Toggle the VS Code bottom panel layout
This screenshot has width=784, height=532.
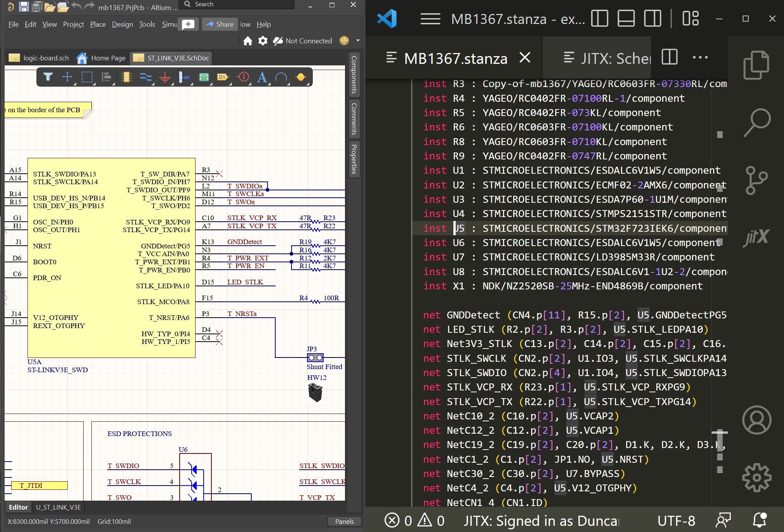626,18
